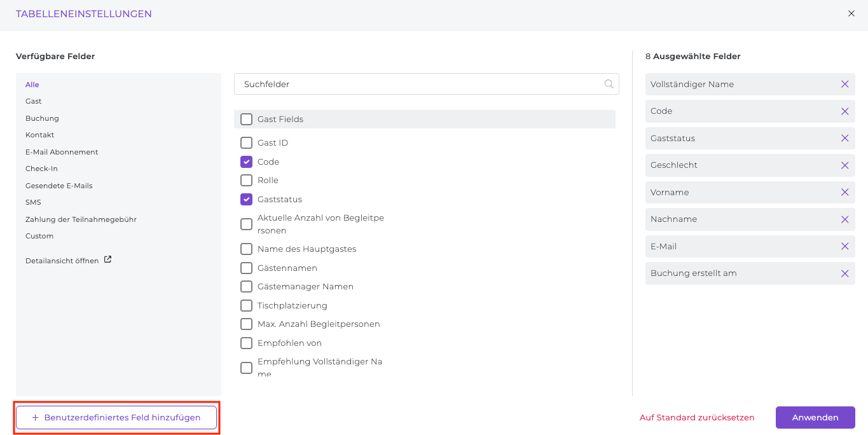Click Benutzerdefiniertes Feld hinzufügen button
Image resolution: width=868 pixels, height=435 pixels.
116,418
